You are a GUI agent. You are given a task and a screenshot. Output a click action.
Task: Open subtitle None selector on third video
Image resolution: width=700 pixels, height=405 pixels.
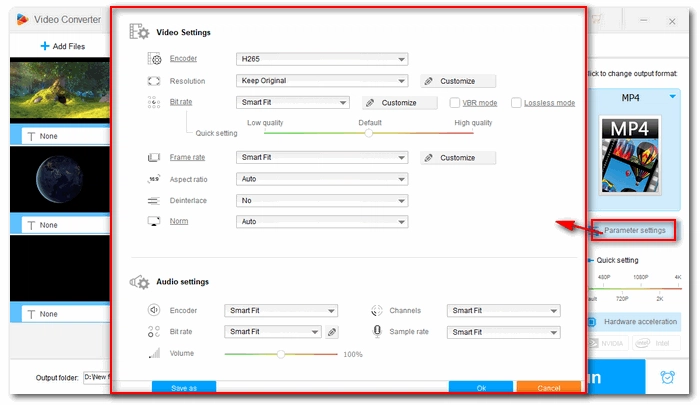(x=66, y=314)
